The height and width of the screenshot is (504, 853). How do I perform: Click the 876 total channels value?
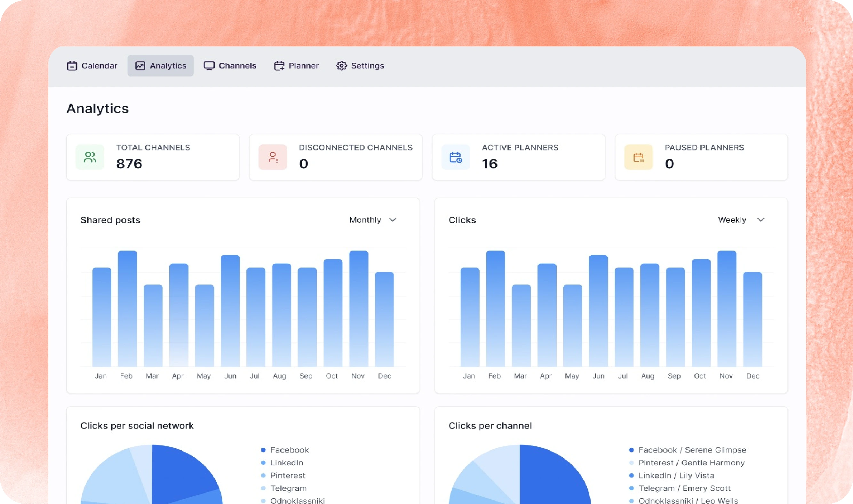(129, 164)
